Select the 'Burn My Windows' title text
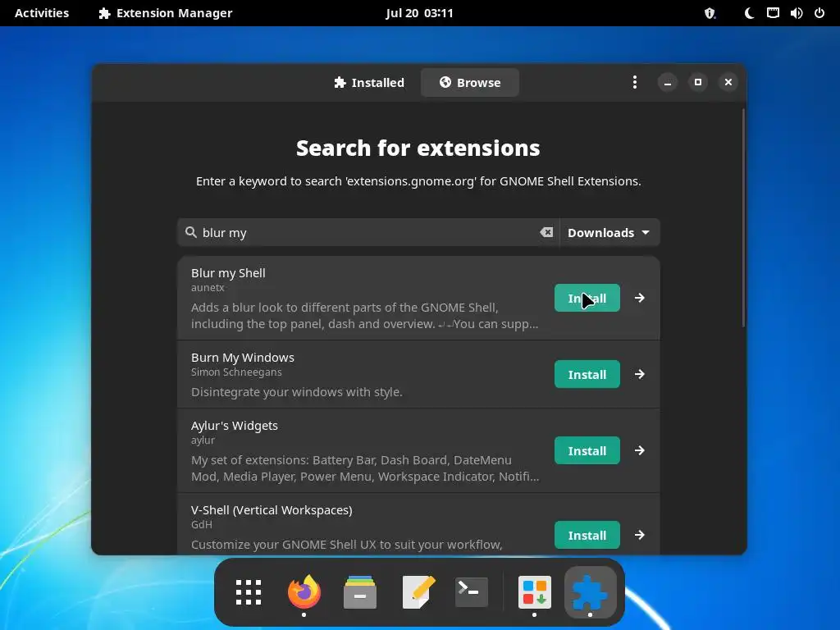The image size is (840, 630). click(x=243, y=358)
